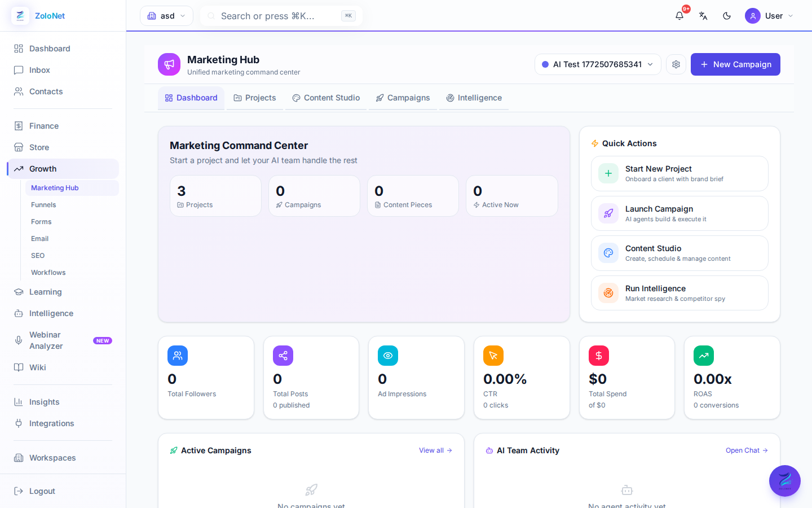Click the Ad Impressions eye icon

coord(388,356)
